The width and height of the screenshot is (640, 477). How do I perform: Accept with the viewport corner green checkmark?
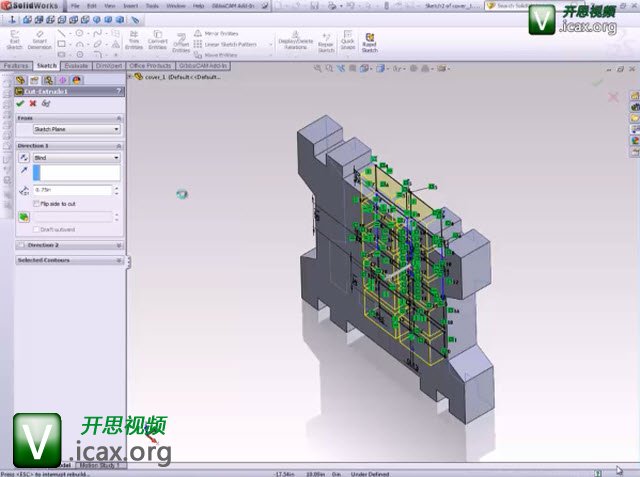(x=597, y=83)
